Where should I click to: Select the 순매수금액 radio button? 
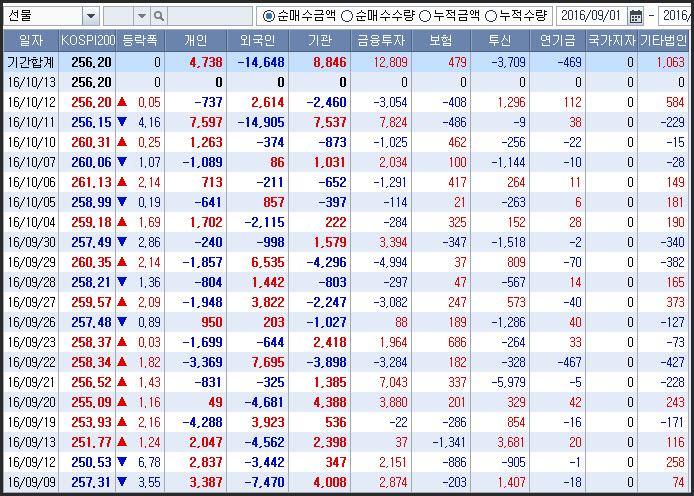[268, 16]
